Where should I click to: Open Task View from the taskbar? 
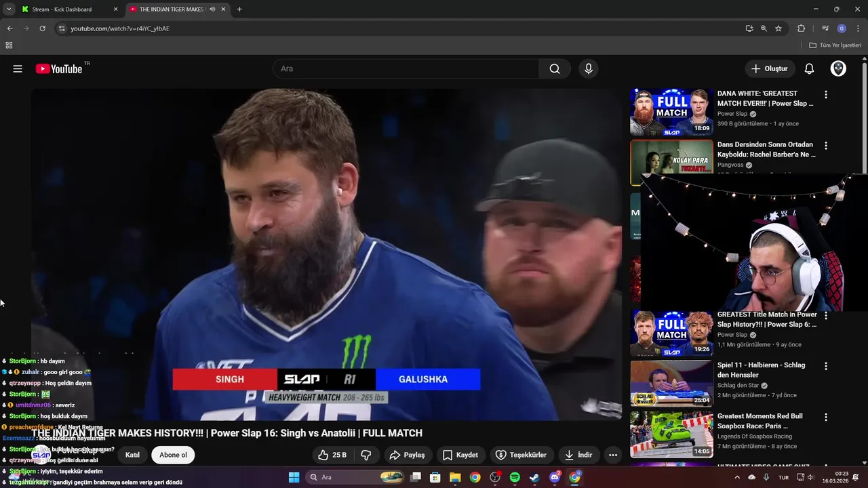416,477
